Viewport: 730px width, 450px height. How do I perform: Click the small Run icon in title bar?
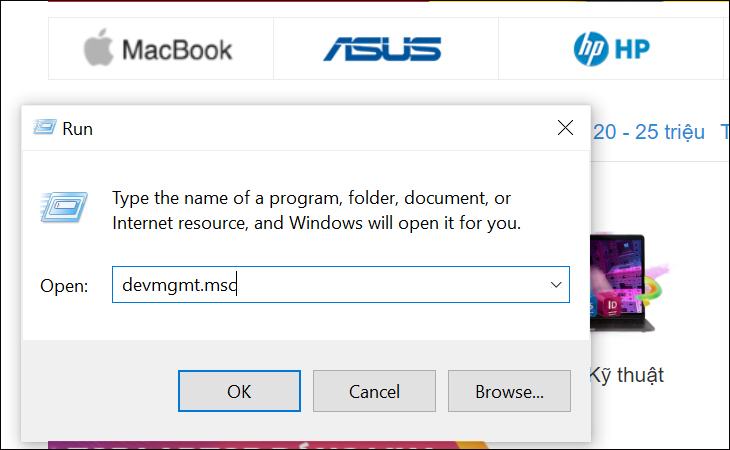coord(45,127)
